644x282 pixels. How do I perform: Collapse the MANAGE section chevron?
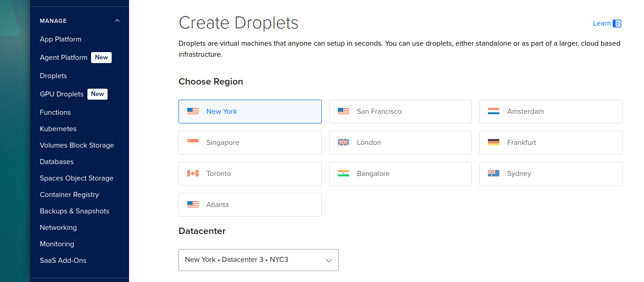117,21
